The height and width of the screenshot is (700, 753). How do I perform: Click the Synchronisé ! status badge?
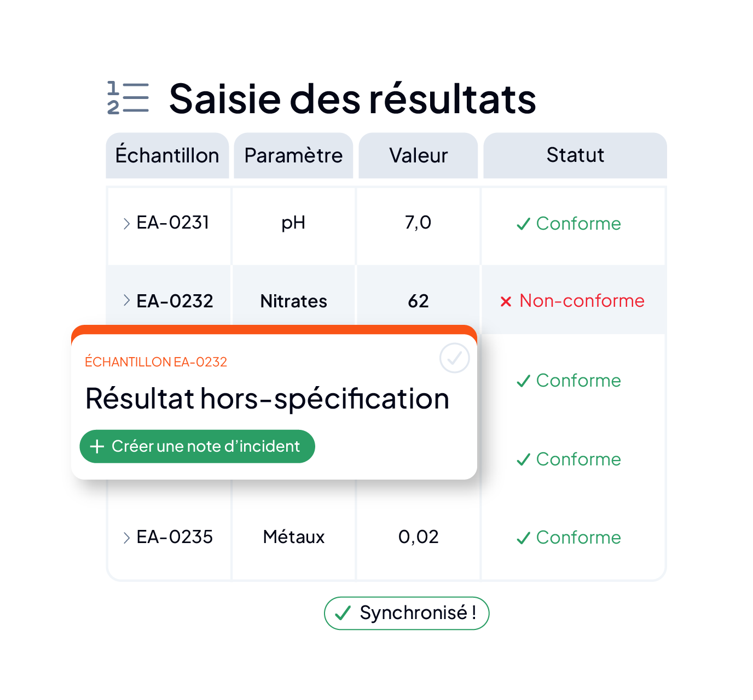tap(407, 613)
